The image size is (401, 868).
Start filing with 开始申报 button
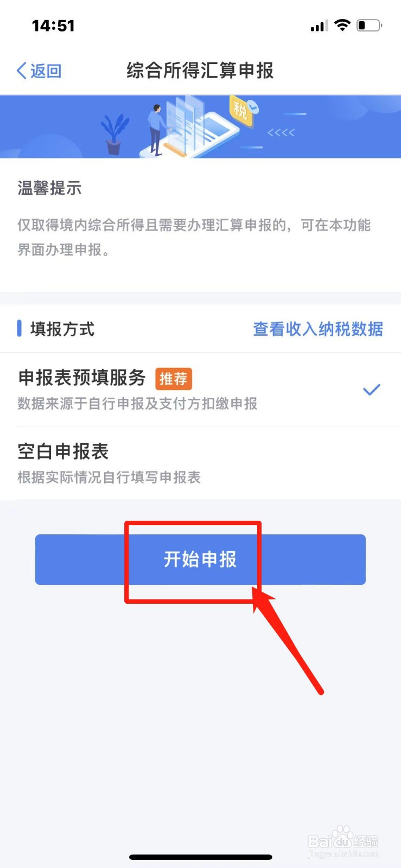tap(200, 559)
